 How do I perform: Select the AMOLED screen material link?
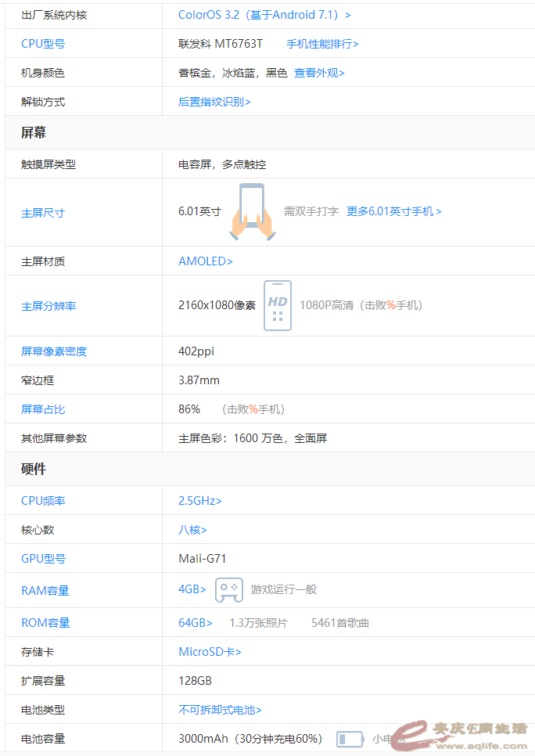206,261
